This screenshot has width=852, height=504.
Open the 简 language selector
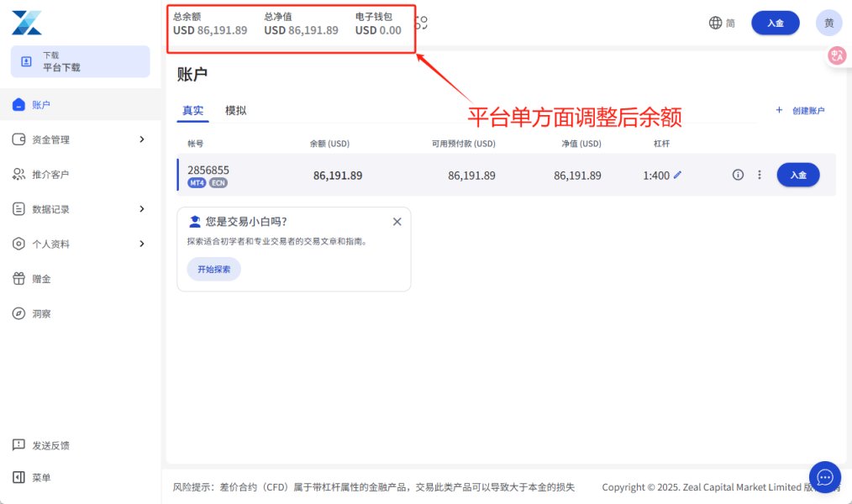(x=730, y=24)
